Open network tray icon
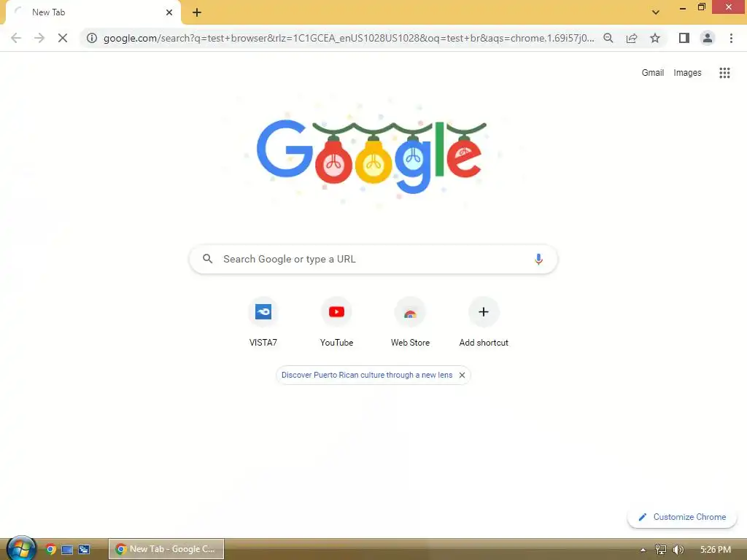 click(660, 550)
